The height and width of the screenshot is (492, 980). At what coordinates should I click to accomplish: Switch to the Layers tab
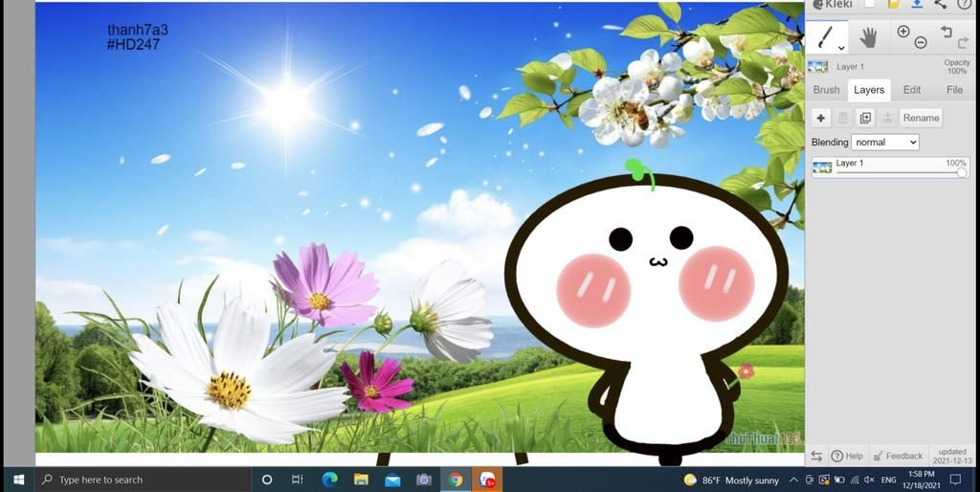click(869, 90)
